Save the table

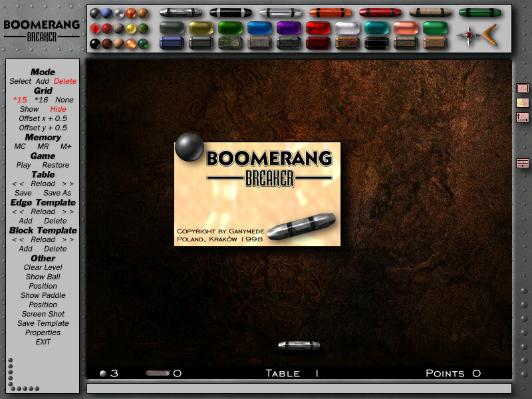pyautogui.click(x=23, y=193)
